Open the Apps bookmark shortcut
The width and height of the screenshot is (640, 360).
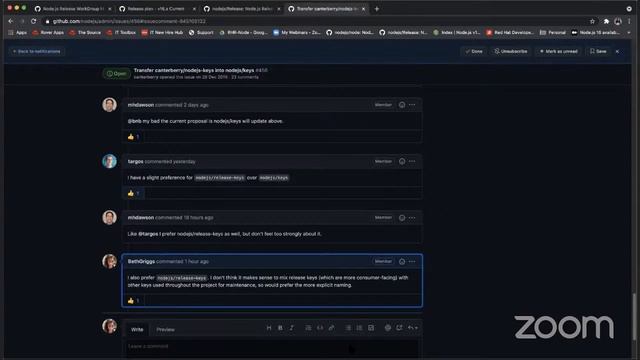coord(18,33)
